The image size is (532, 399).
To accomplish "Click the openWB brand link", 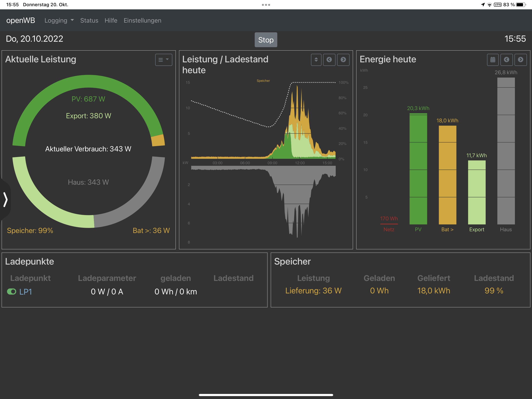I will tap(21, 20).
